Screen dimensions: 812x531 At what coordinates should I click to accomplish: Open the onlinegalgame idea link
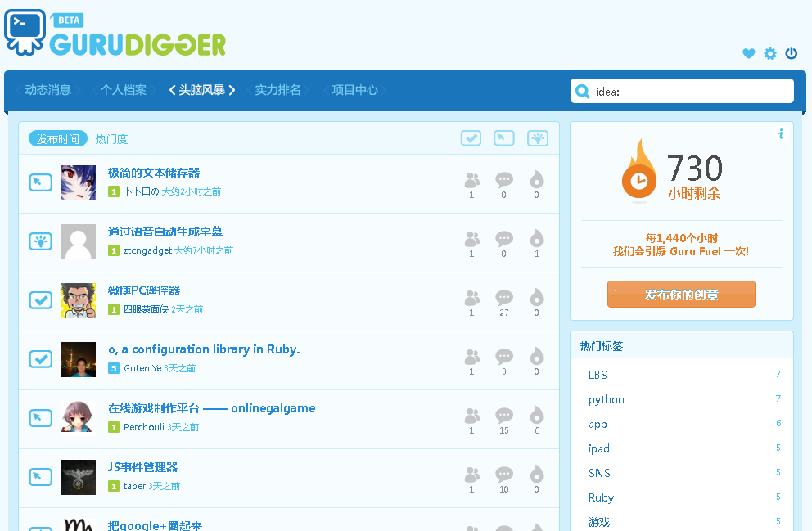[211, 408]
